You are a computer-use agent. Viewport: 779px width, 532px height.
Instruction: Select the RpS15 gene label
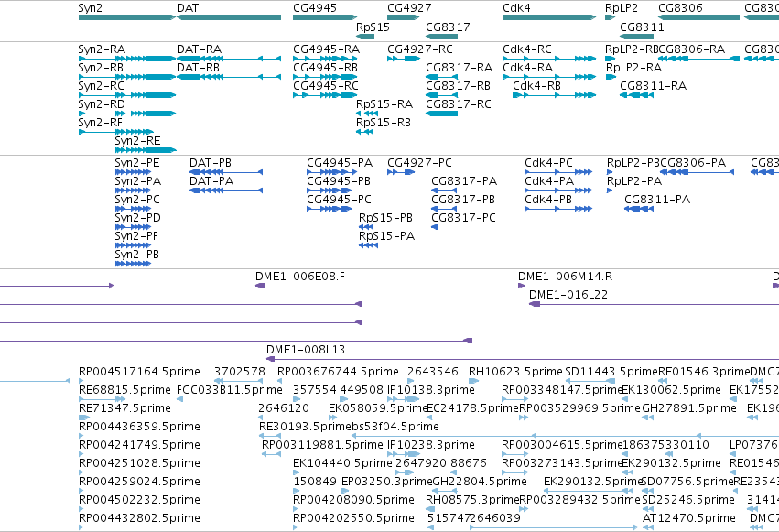point(373,27)
